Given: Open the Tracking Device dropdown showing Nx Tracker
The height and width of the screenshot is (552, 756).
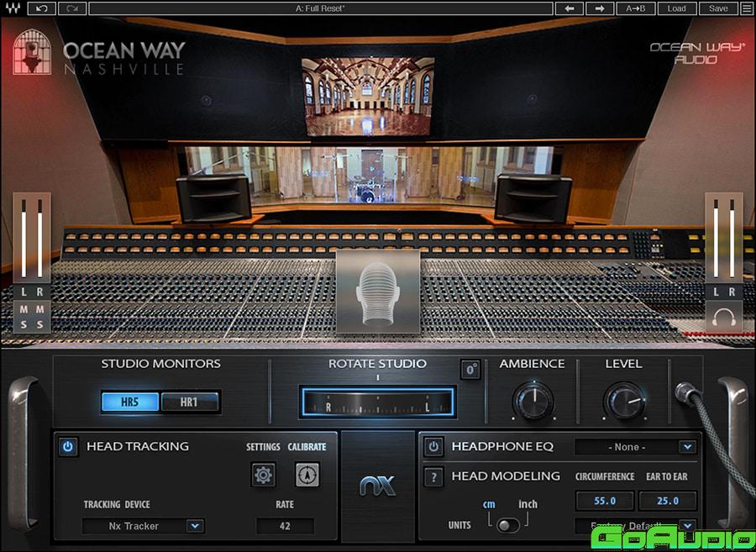Looking at the screenshot, I should click(144, 526).
